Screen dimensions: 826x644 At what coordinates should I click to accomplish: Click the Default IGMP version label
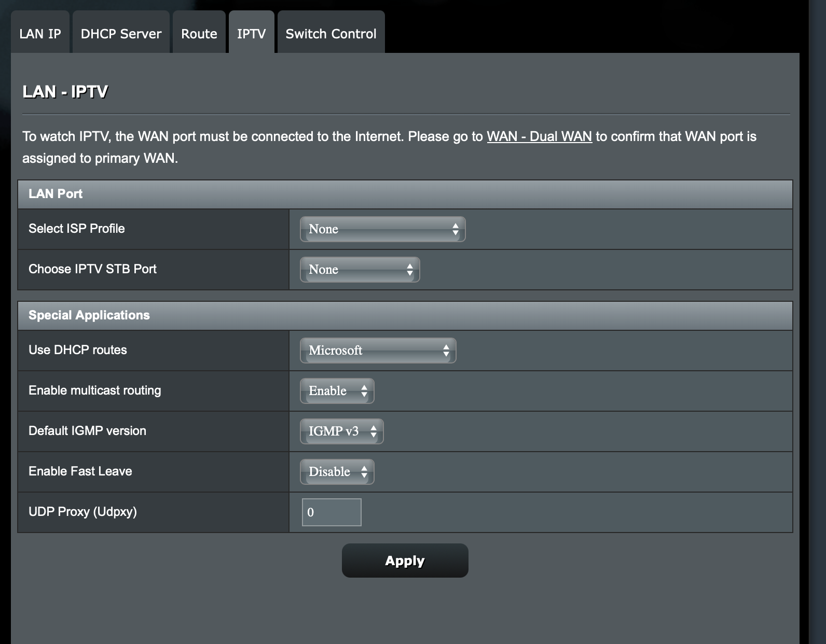[x=87, y=431]
